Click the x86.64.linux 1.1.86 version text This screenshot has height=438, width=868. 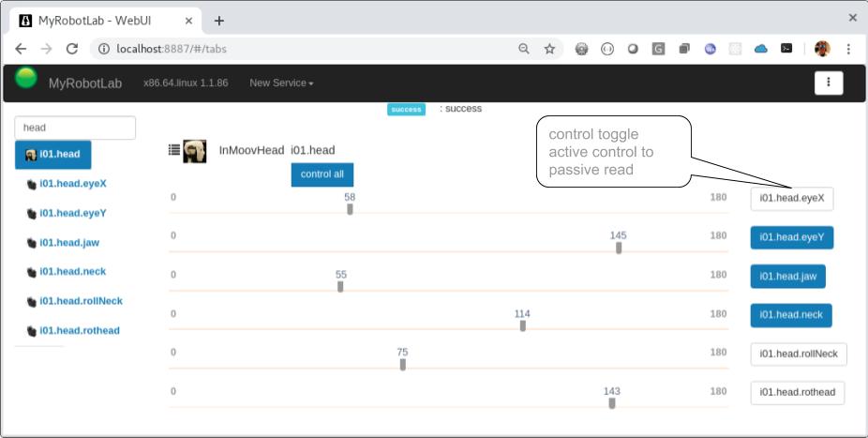pos(186,83)
